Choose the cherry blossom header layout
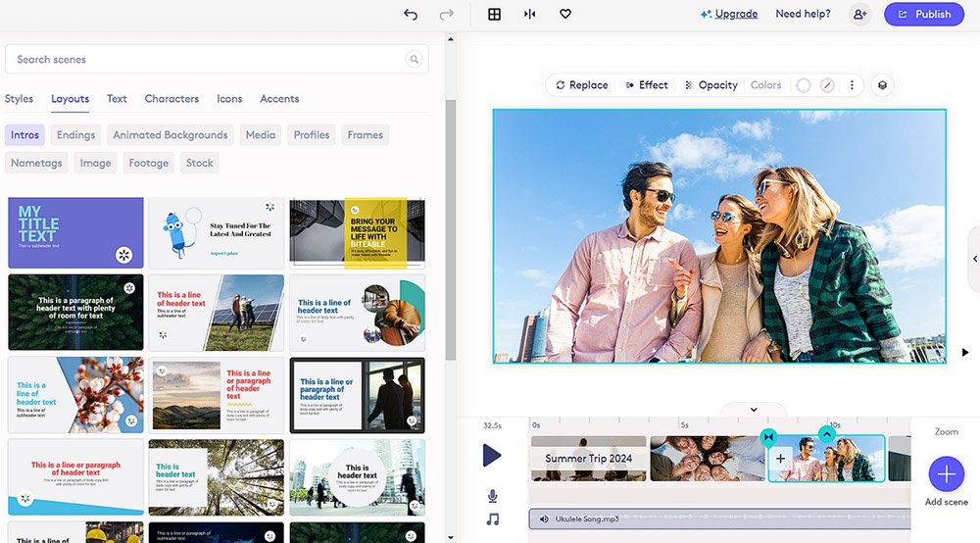The width and height of the screenshot is (980, 543). (75, 395)
